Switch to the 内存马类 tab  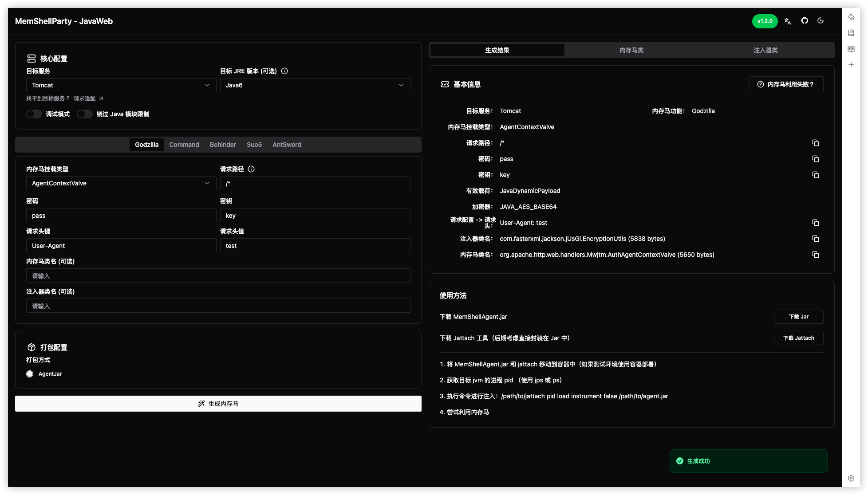click(631, 50)
